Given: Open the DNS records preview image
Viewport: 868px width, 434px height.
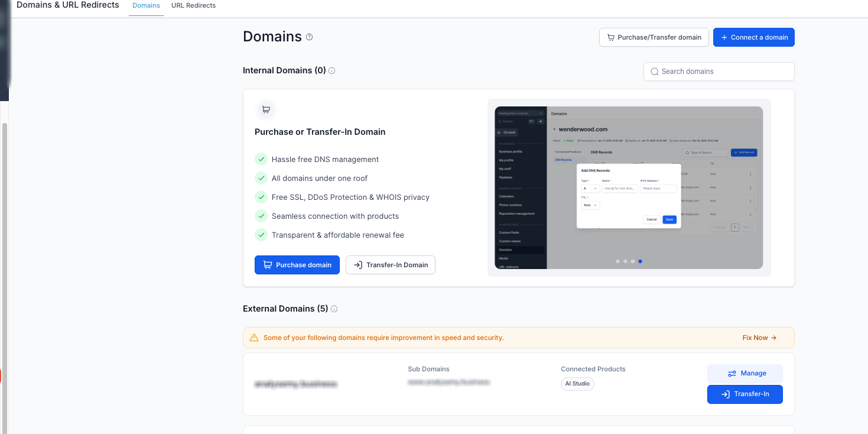Looking at the screenshot, I should click(629, 187).
